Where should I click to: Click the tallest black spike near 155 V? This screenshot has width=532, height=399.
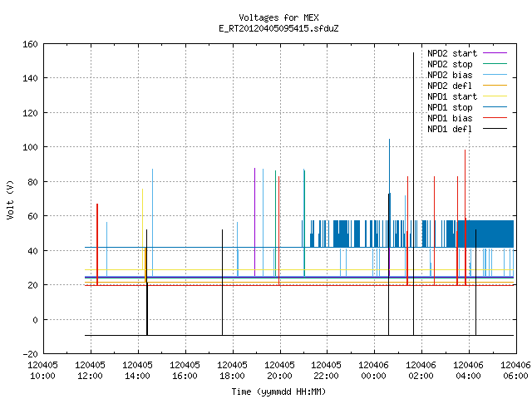tap(414, 194)
